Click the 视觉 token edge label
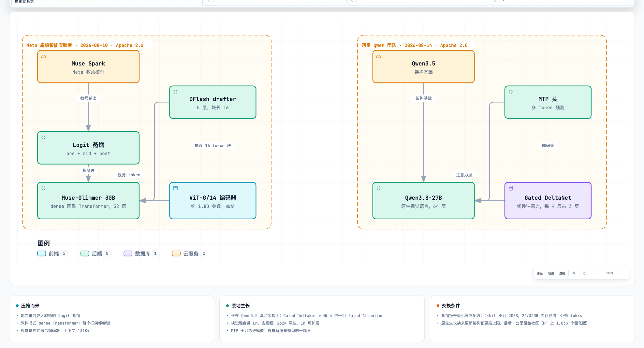The width and height of the screenshot is (644, 348). (x=129, y=175)
